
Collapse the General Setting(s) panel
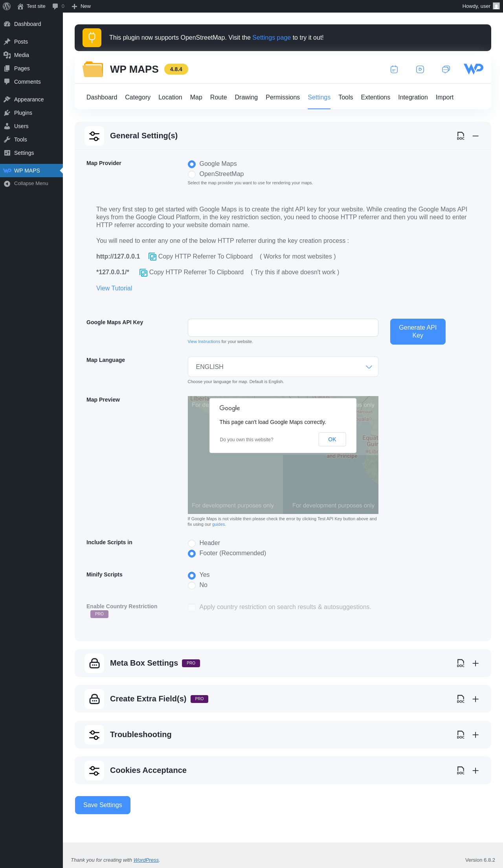[x=475, y=136]
